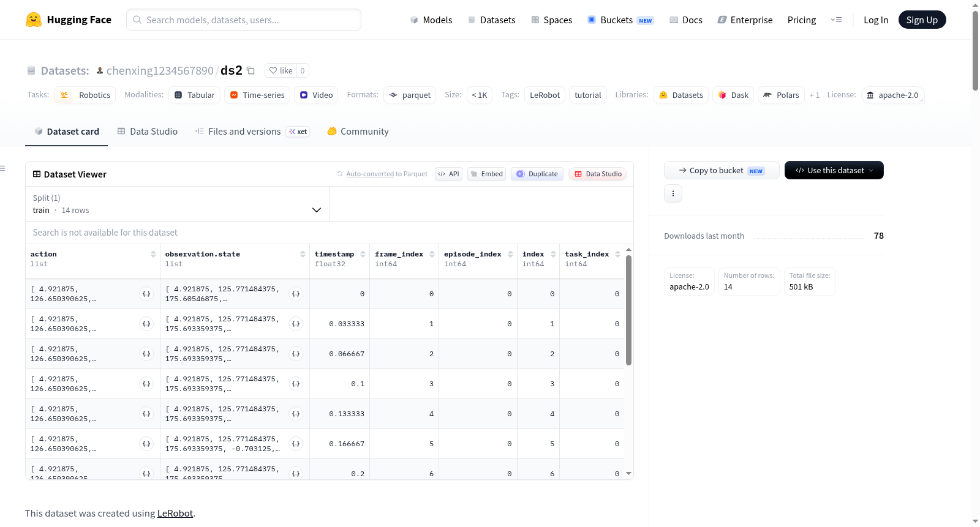
Task: Expand observation.state cell in timestamp 0.066667 row
Action: 296,354
